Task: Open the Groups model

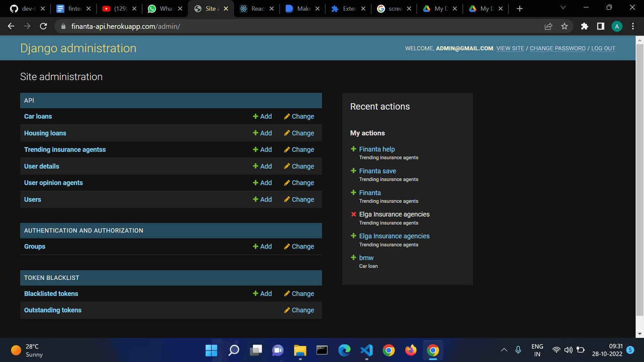Action: tap(34, 246)
